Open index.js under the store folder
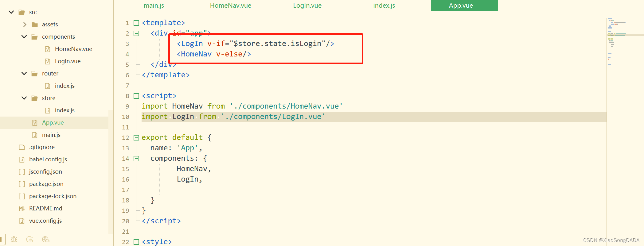Viewport: 644px width, 246px height. coord(64,110)
